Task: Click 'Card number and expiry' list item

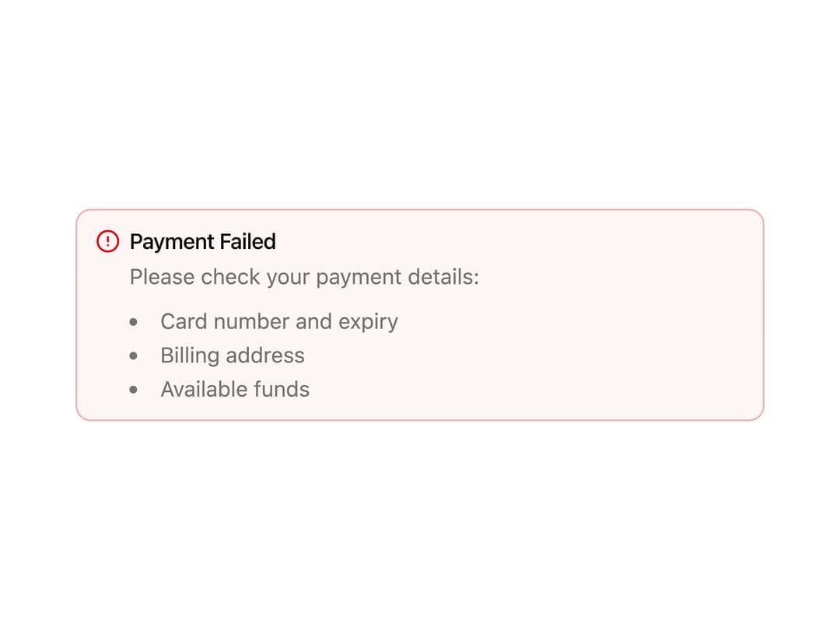Action: click(x=279, y=322)
